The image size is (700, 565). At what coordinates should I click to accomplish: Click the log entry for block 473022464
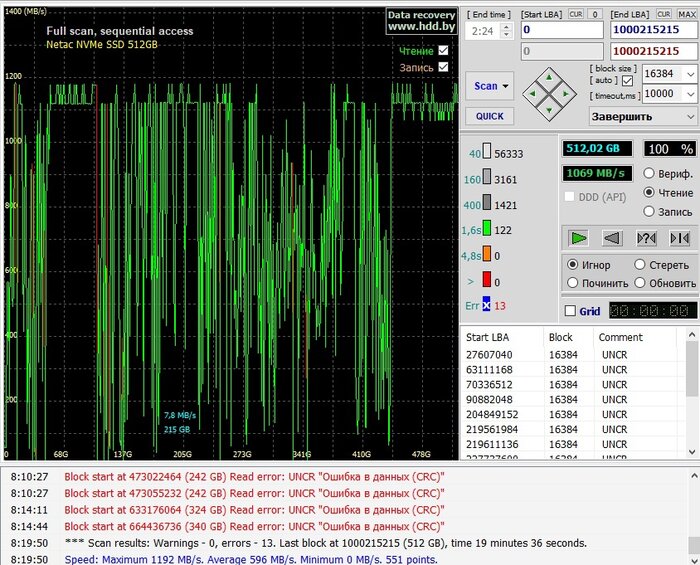pos(254,477)
